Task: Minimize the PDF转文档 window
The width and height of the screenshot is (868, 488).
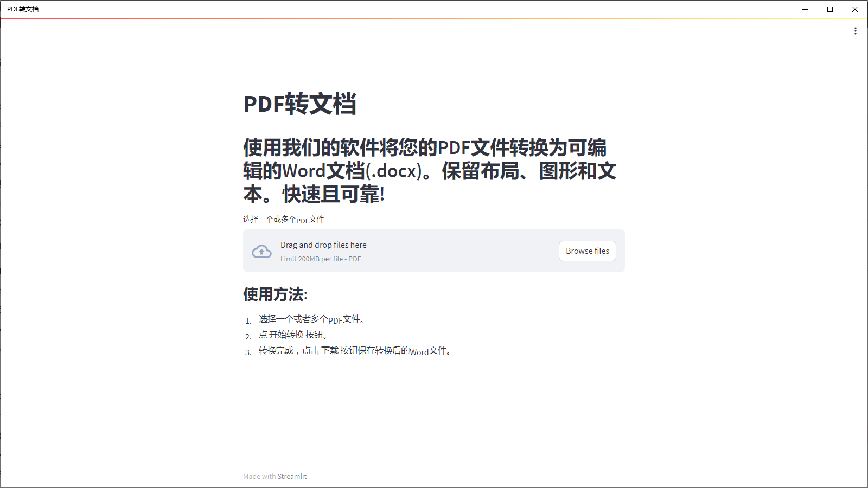Action: coord(805,9)
